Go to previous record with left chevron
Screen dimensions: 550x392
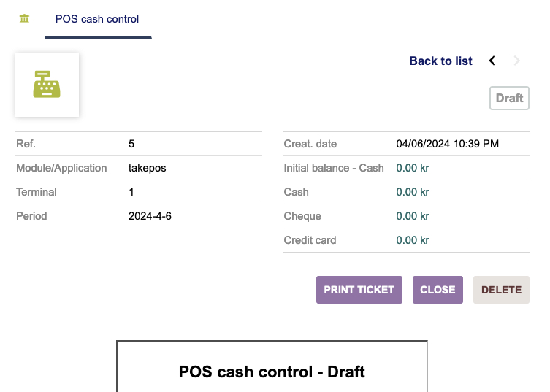pos(492,61)
